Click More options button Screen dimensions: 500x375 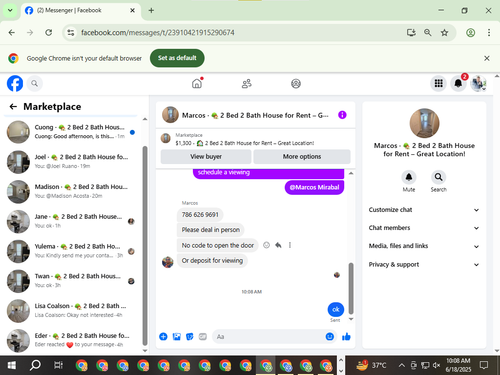[x=302, y=157]
